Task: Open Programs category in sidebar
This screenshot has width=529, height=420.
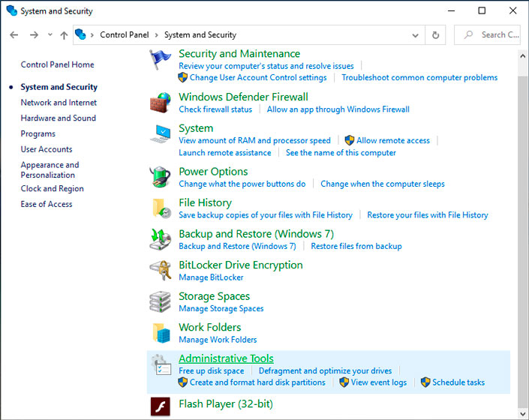Action: tap(38, 133)
